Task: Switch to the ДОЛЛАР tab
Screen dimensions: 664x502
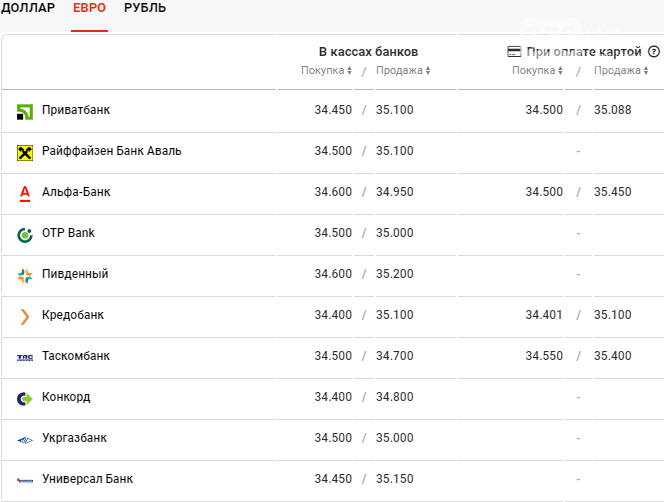Action: pos(28,8)
